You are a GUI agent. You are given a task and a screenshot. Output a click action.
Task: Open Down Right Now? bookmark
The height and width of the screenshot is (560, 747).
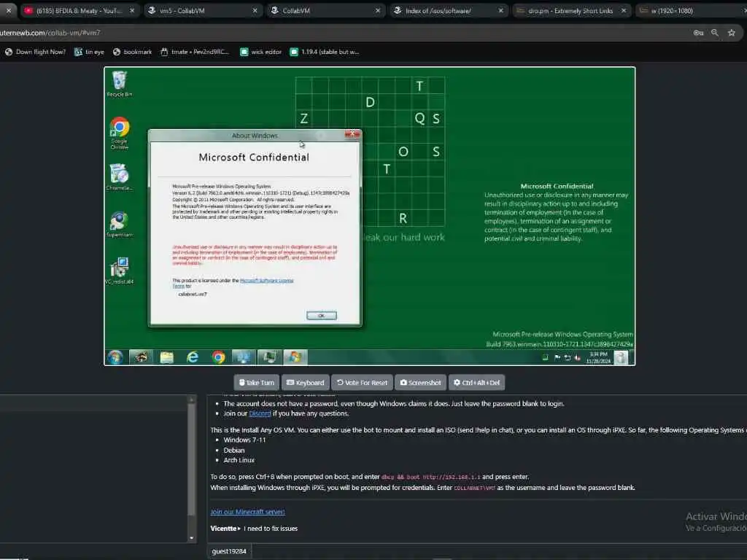tap(35, 52)
